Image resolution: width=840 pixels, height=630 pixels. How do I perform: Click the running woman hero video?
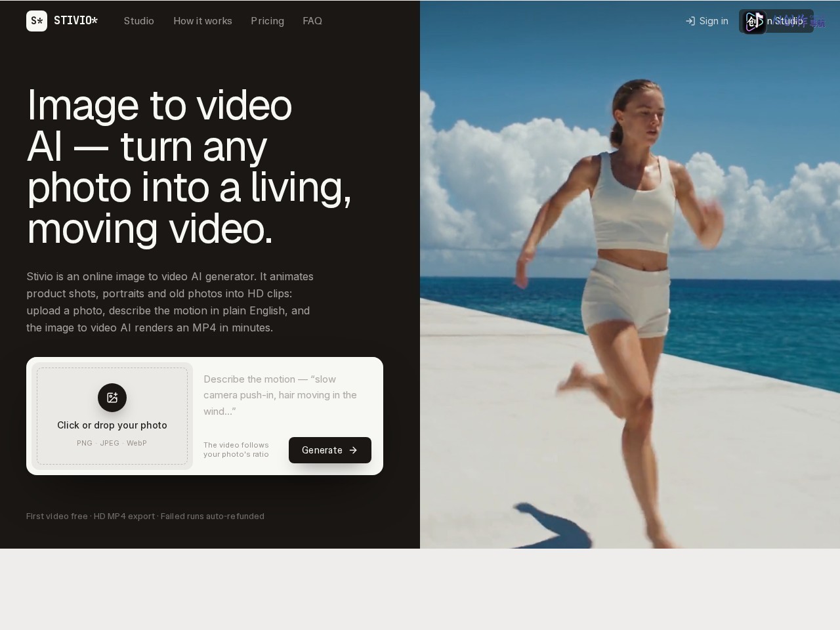[630, 274]
